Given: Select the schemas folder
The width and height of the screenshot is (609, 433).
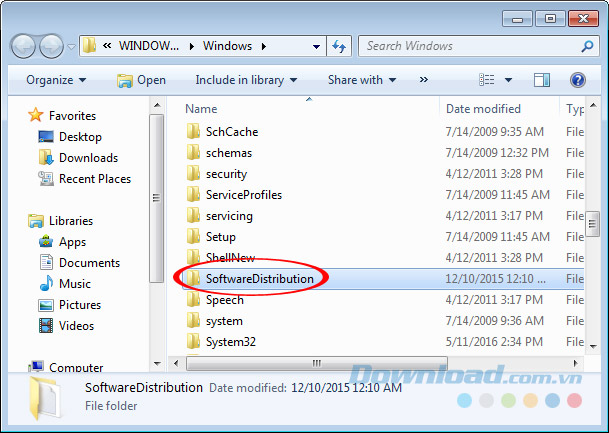Looking at the screenshot, I should click(x=229, y=153).
